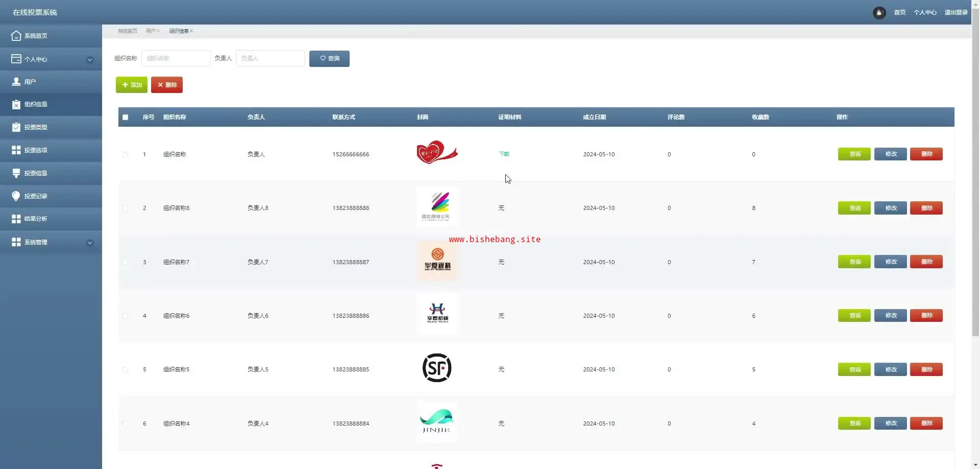This screenshot has width=980, height=469.
Task: Click the 系统首页 home icon in sidebar
Action: tap(16, 36)
